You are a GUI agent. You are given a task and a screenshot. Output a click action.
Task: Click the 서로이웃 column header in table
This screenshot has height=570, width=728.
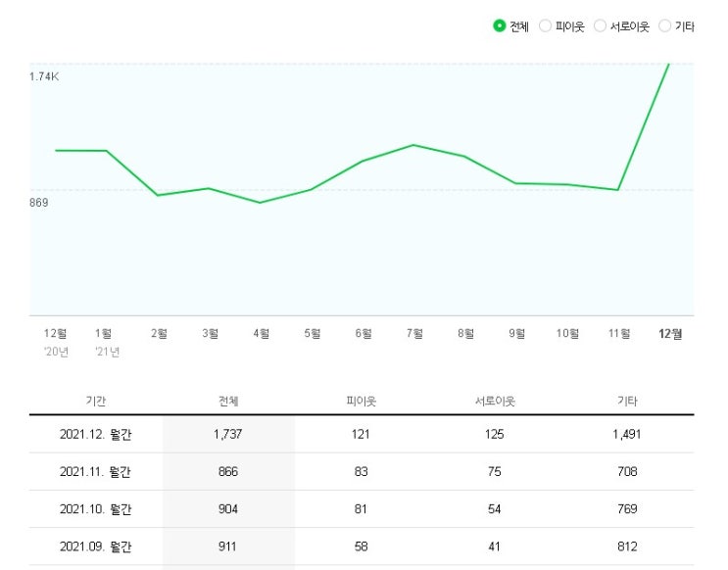495,401
